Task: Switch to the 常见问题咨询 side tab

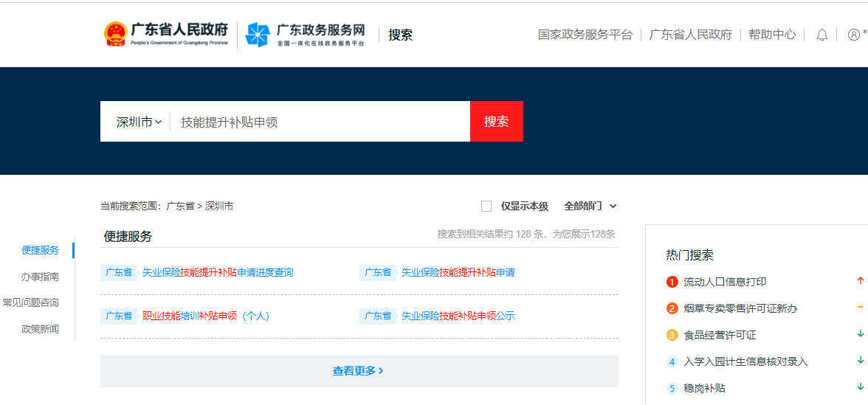Action: [30, 302]
